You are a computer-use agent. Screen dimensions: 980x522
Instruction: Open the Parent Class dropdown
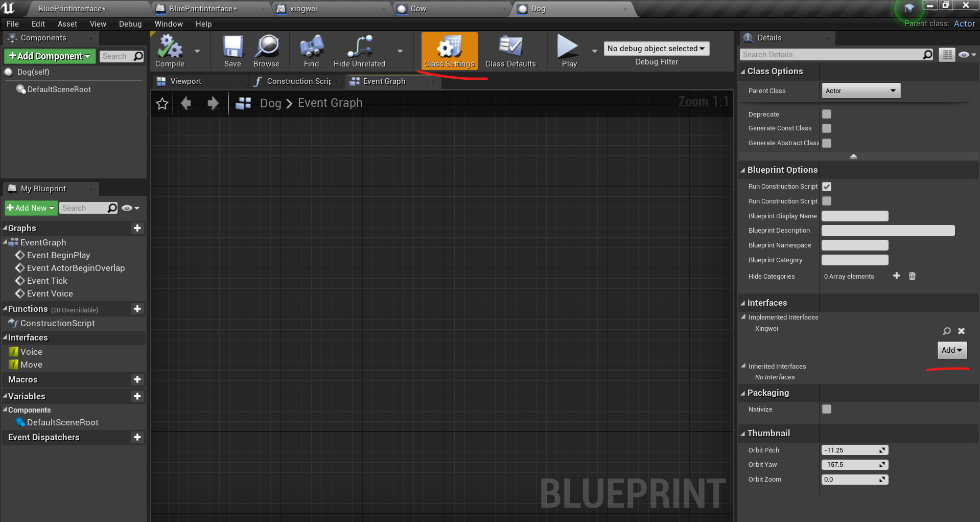pyautogui.click(x=860, y=90)
